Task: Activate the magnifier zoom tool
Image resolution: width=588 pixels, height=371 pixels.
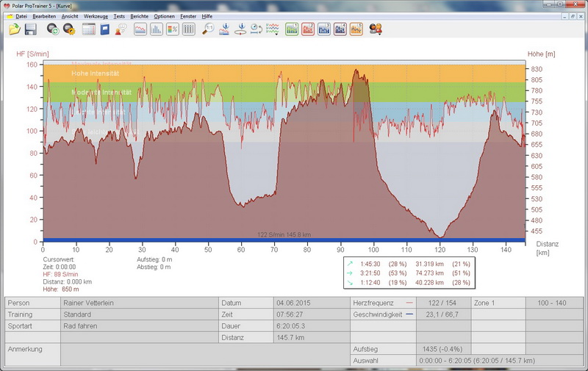Action: 208,29
